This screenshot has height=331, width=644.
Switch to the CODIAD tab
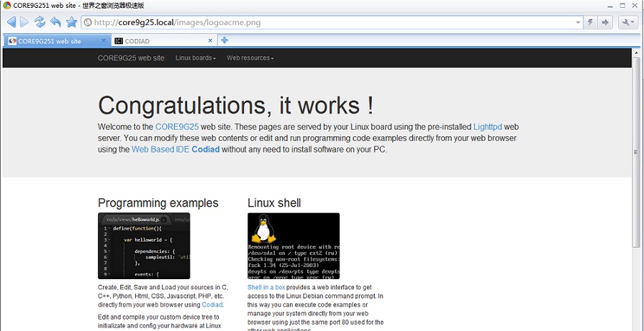pyautogui.click(x=164, y=40)
